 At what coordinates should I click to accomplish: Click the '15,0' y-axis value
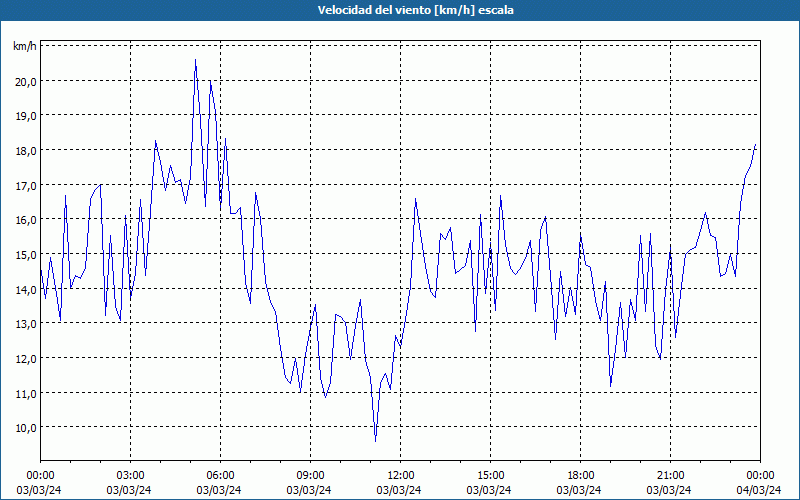(26, 254)
